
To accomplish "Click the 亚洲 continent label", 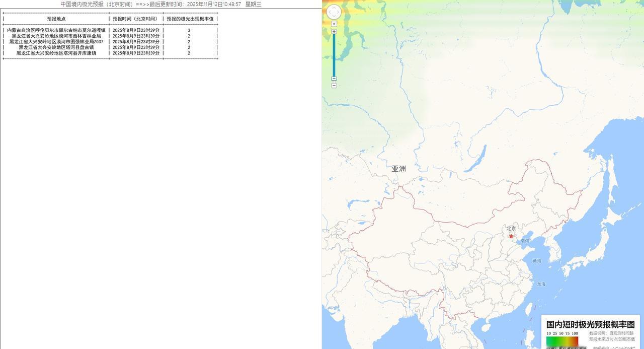I will (398, 169).
